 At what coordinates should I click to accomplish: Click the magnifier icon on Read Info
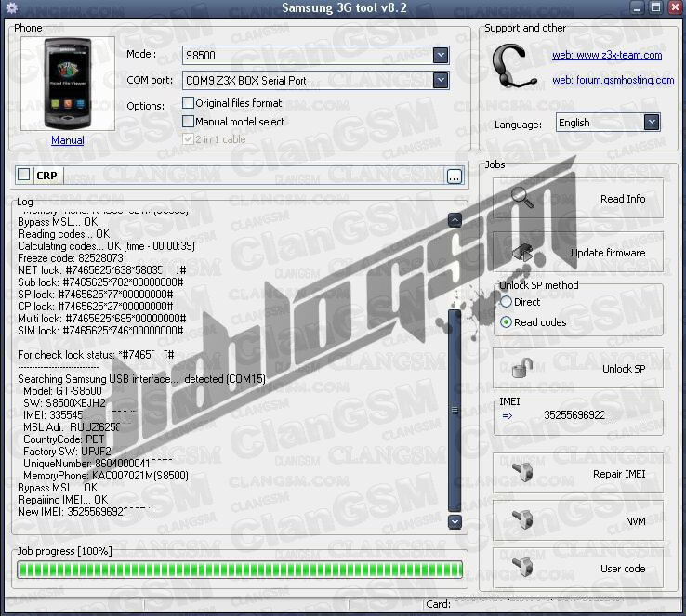pyautogui.click(x=522, y=197)
